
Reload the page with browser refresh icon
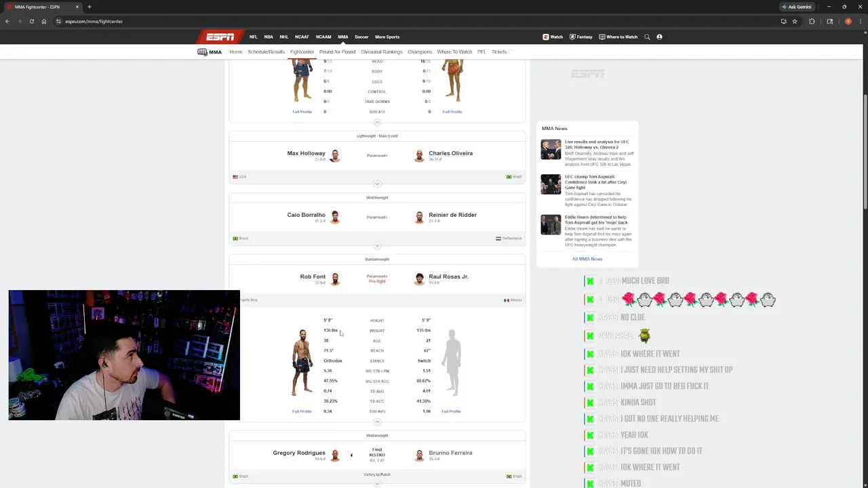pyautogui.click(x=31, y=21)
